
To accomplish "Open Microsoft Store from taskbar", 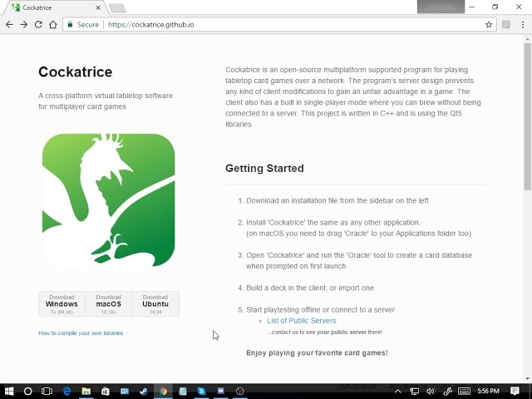I will pyautogui.click(x=106, y=392).
